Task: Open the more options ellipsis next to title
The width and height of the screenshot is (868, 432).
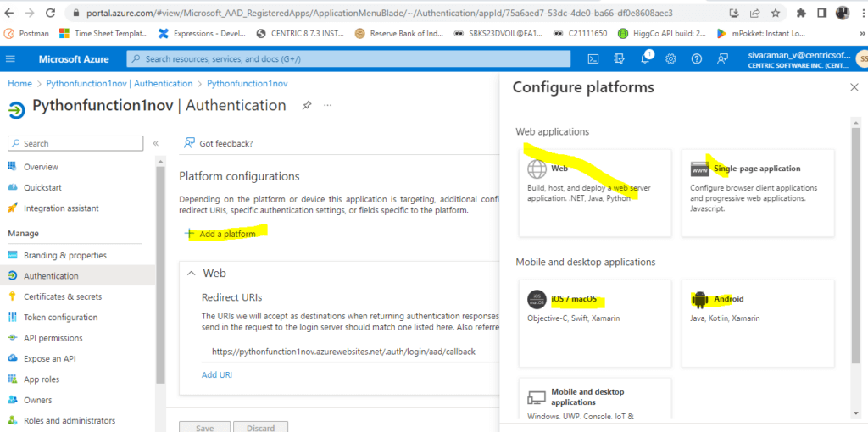Action: click(x=328, y=105)
